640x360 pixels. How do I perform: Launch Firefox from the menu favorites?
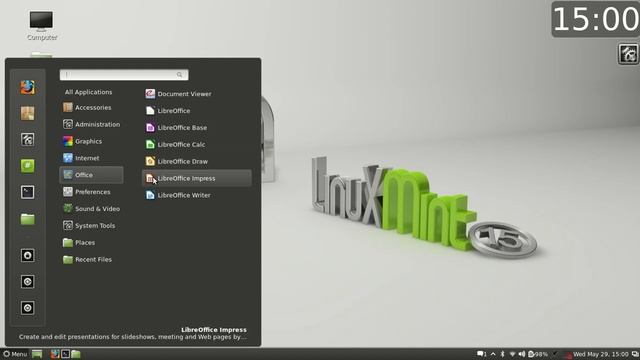tap(27, 87)
